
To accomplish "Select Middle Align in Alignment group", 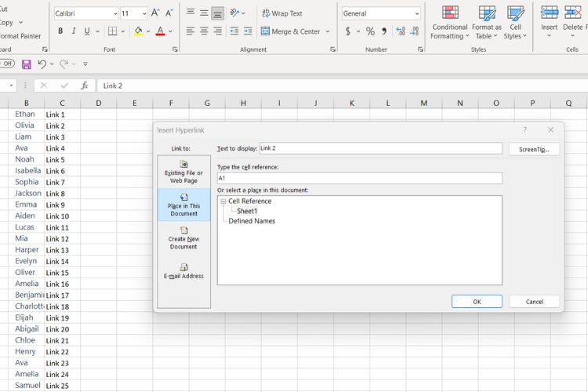I will tap(204, 13).
